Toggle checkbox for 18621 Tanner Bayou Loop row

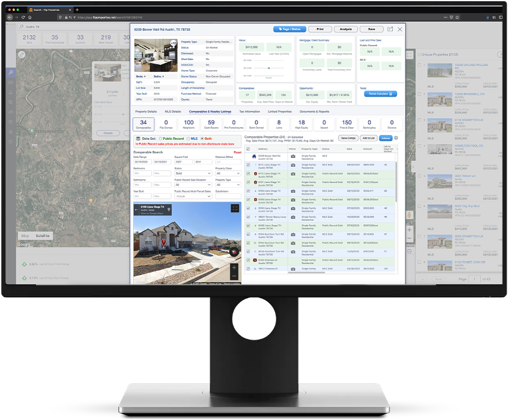(248, 217)
